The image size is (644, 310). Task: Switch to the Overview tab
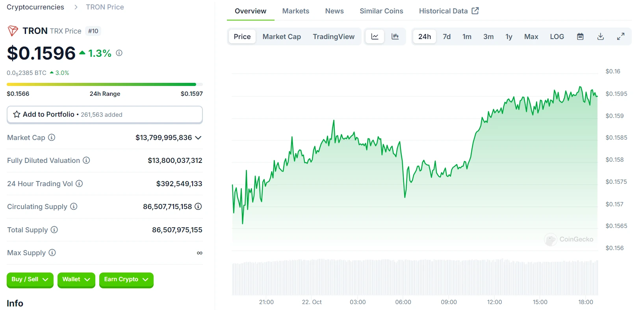(x=251, y=11)
